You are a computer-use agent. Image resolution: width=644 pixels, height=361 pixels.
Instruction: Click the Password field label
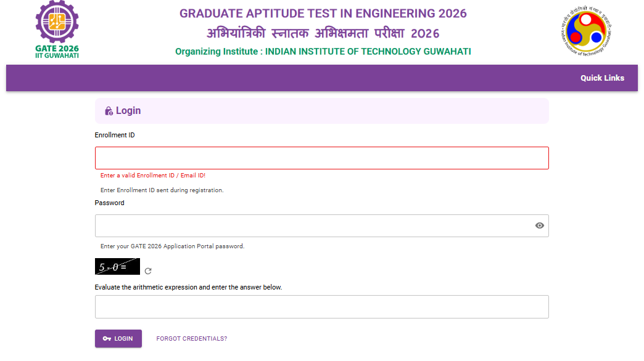110,203
